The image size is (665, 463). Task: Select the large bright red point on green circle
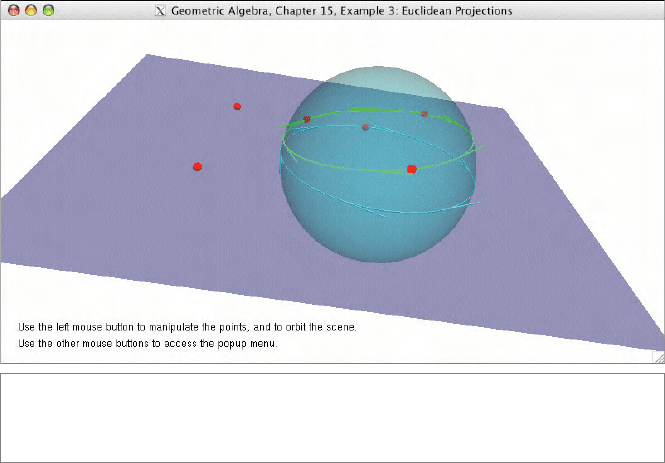tap(411, 169)
